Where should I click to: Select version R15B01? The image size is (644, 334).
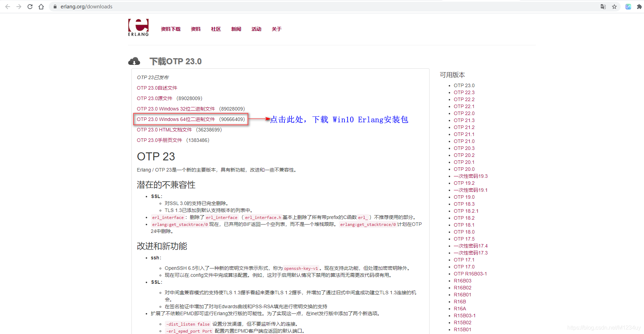tap(463, 329)
